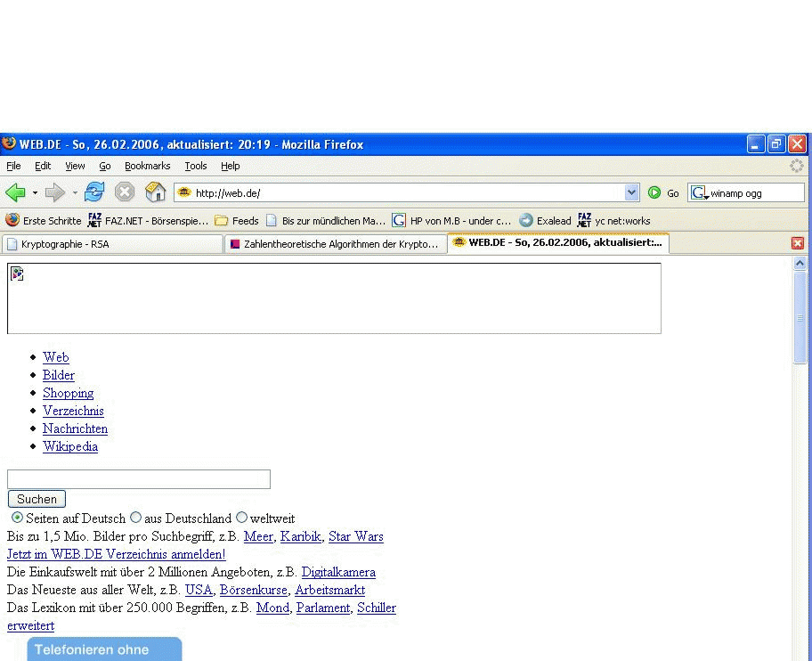Open the View menu
812x661 pixels.
coord(75,166)
